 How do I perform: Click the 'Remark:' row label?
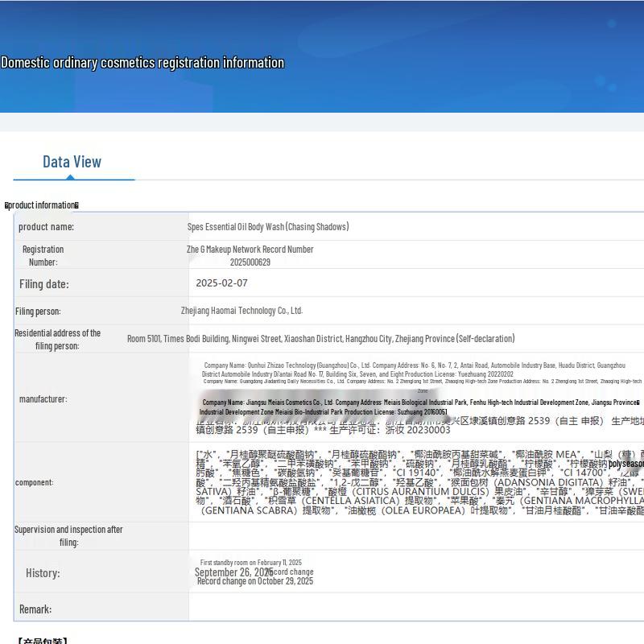click(35, 609)
